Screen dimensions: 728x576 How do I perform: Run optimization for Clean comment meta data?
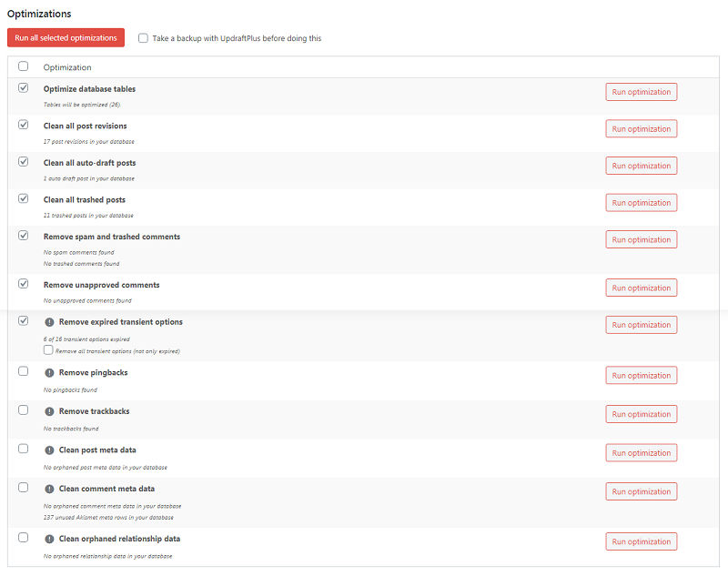click(642, 491)
